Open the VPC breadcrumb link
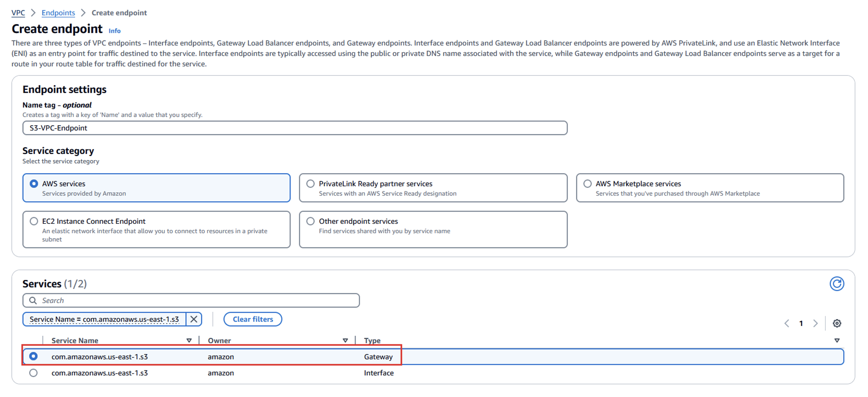This screenshot has height=397, width=868. click(18, 13)
